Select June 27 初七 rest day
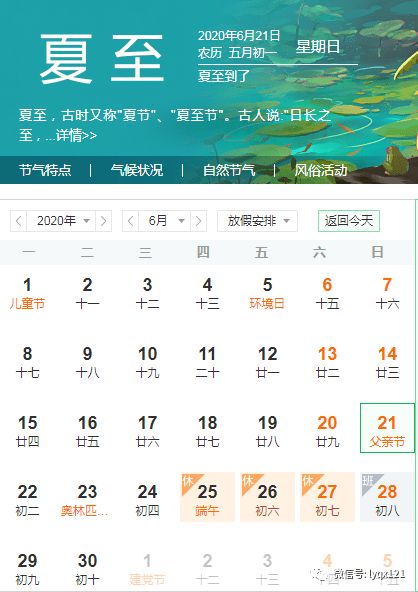The height and width of the screenshot is (592, 418). pos(327,497)
